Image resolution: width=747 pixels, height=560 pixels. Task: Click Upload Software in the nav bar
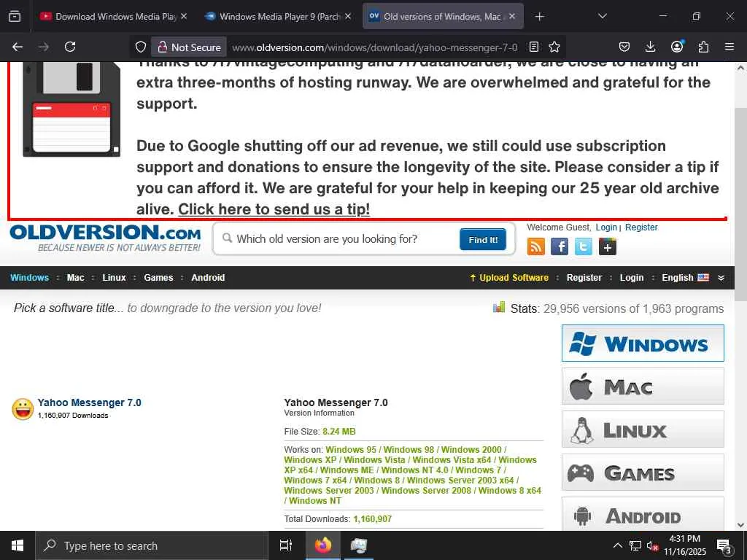point(508,278)
